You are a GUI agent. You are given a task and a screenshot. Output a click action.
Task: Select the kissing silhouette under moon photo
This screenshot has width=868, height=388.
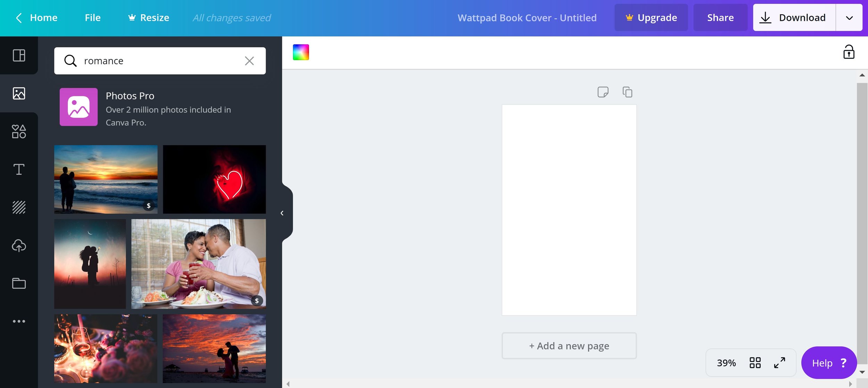pyautogui.click(x=90, y=264)
